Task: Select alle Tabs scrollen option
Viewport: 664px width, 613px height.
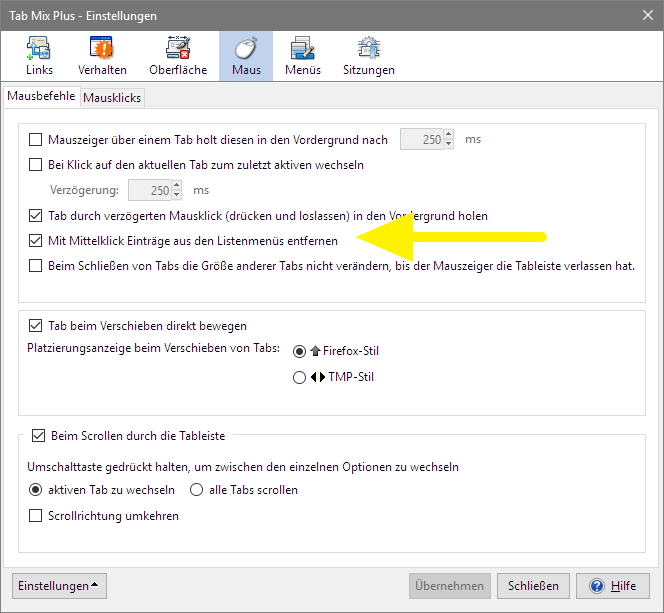Action: point(196,490)
